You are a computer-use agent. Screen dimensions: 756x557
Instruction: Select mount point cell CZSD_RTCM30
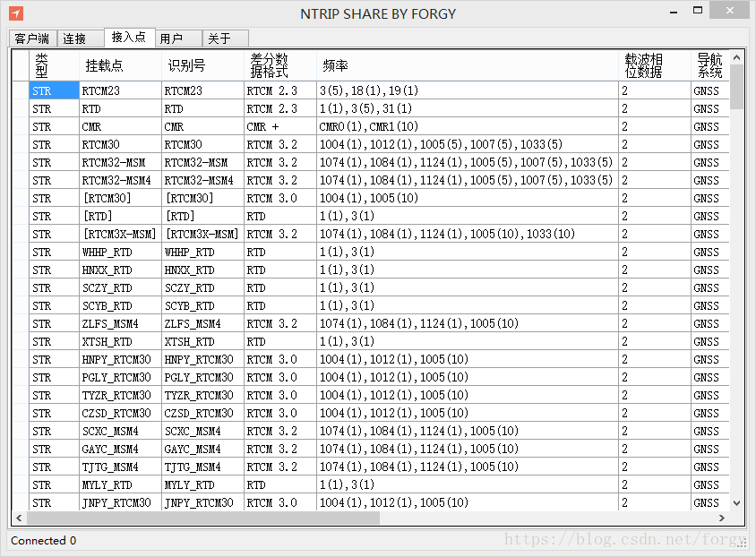click(x=120, y=413)
